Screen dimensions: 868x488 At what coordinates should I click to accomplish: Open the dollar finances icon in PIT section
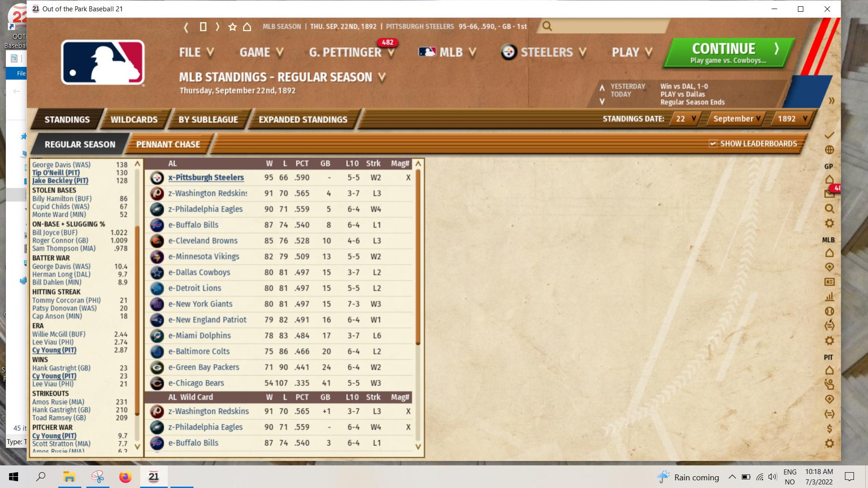click(829, 428)
